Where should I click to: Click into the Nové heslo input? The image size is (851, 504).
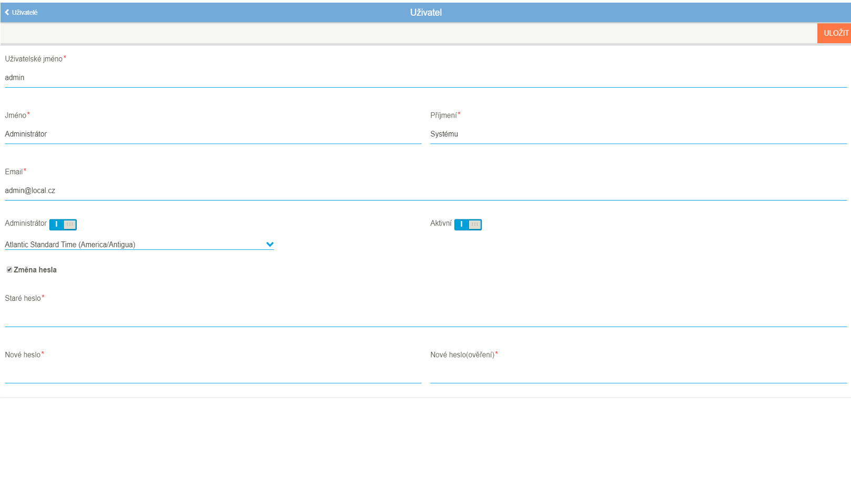point(213,374)
